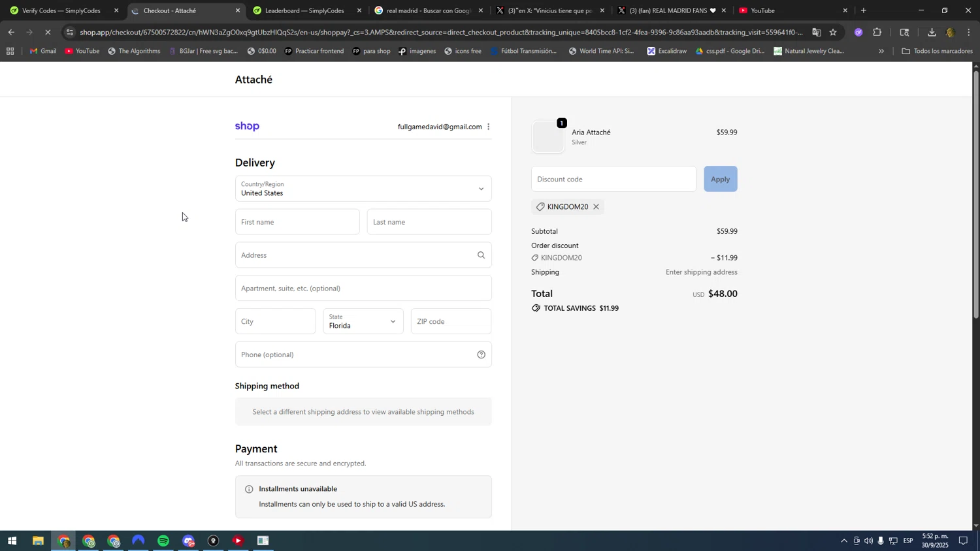Click the Attaché store name header

[x=253, y=80]
